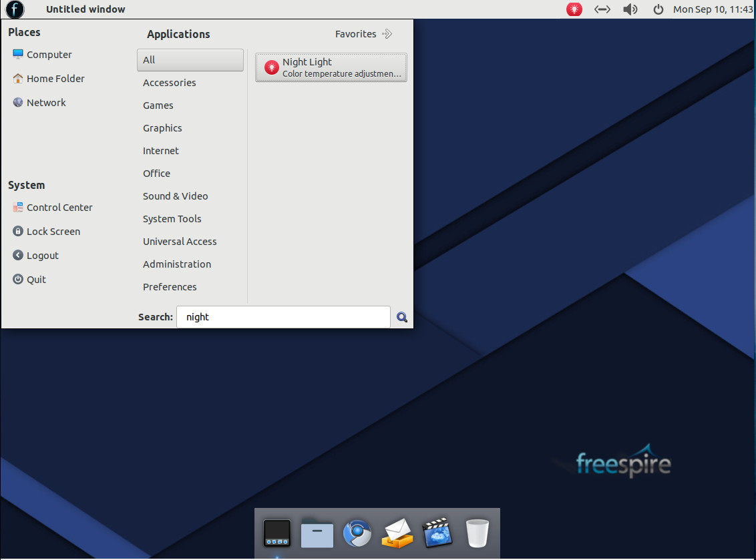Select the System Tools category
The width and height of the screenshot is (756, 560).
[x=190, y=218]
